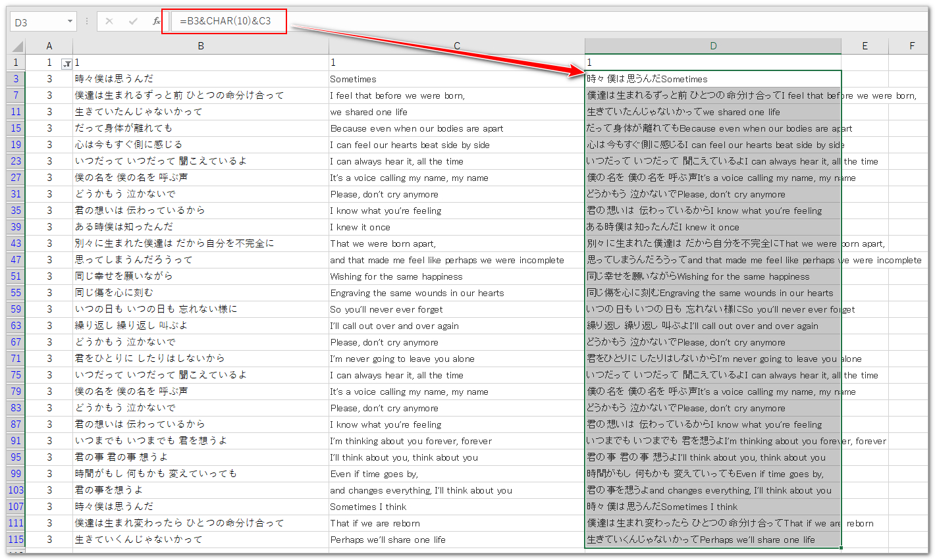Click cell B39 'ある時僕は知ったんだ'
Viewport: 935px width, 560px height.
pos(201,227)
